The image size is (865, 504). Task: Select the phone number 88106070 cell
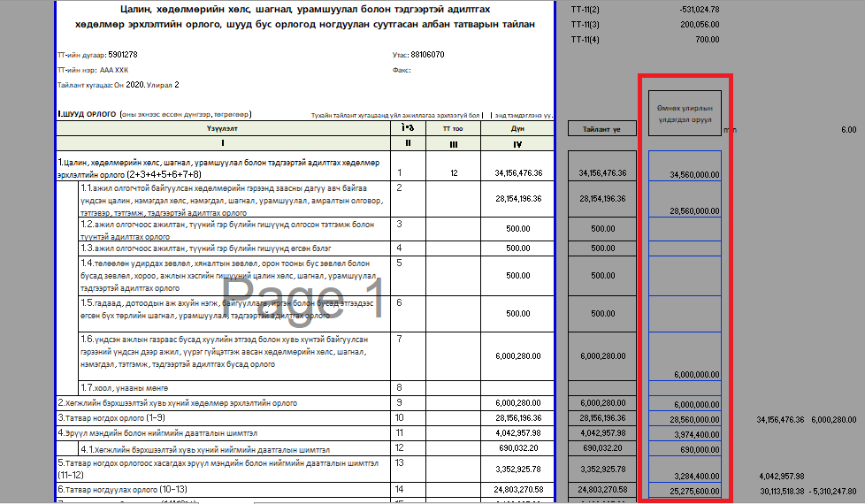pos(427,55)
